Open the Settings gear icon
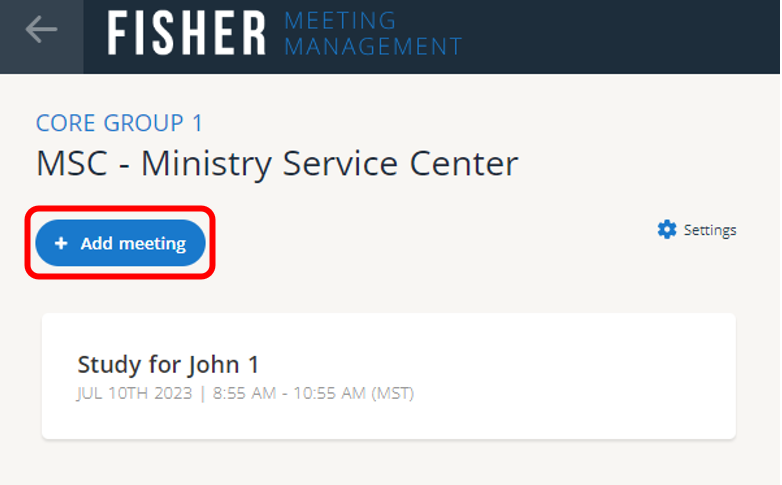This screenshot has height=485, width=782. click(x=667, y=230)
